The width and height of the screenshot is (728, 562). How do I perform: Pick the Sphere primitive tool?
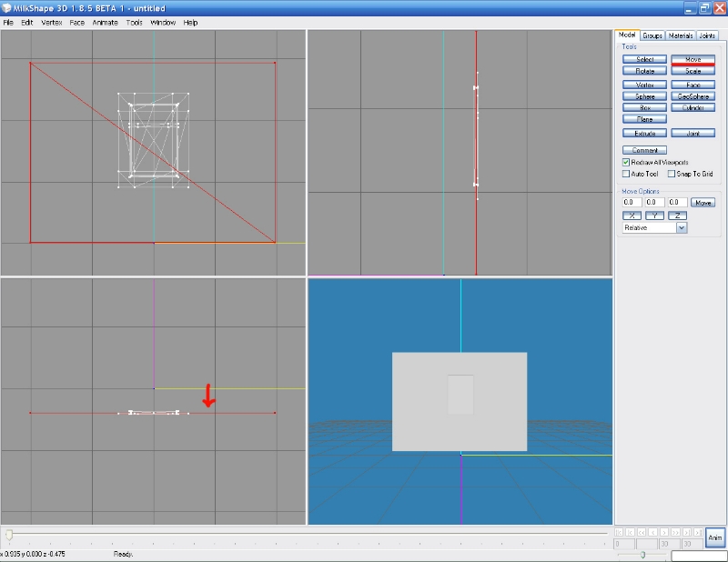click(644, 95)
